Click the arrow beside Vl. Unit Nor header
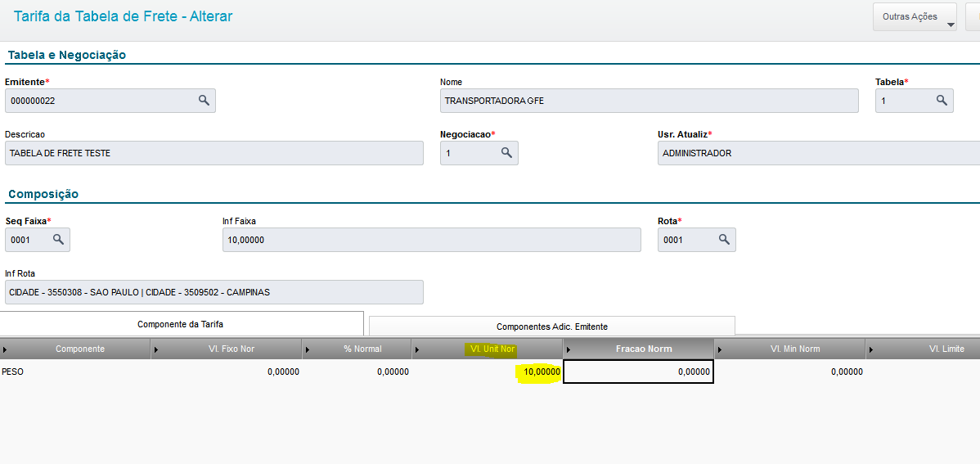 click(x=417, y=349)
